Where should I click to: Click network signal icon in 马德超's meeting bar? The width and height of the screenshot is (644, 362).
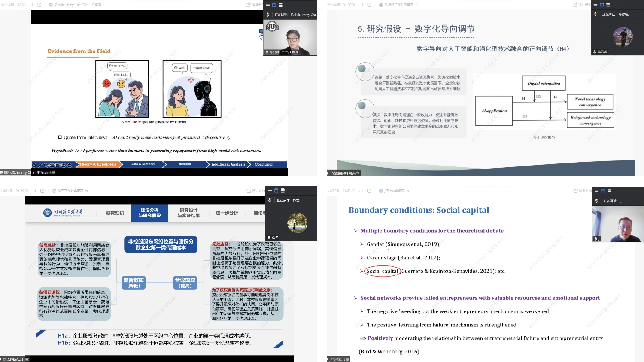361,5
